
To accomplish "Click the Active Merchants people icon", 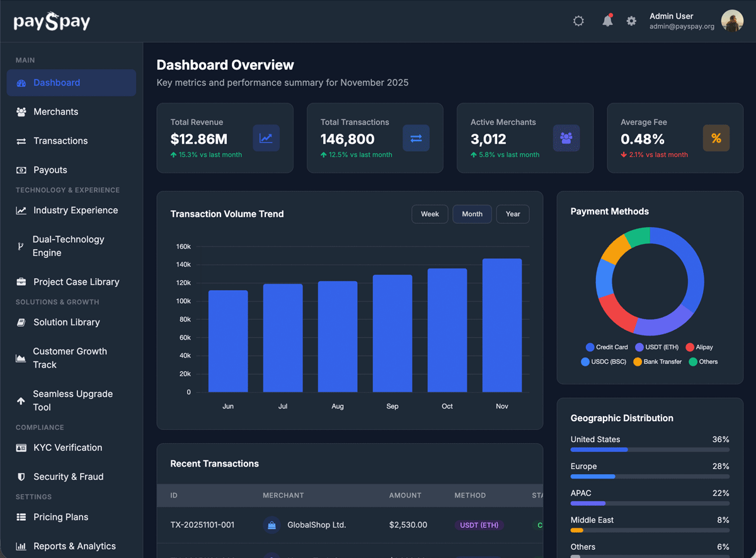I will pos(566,138).
